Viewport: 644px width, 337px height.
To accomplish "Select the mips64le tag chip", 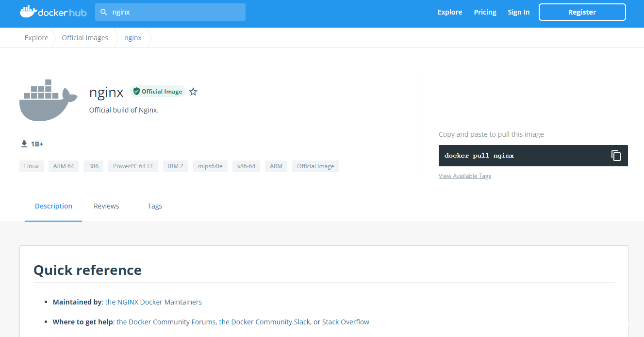I will [x=210, y=166].
